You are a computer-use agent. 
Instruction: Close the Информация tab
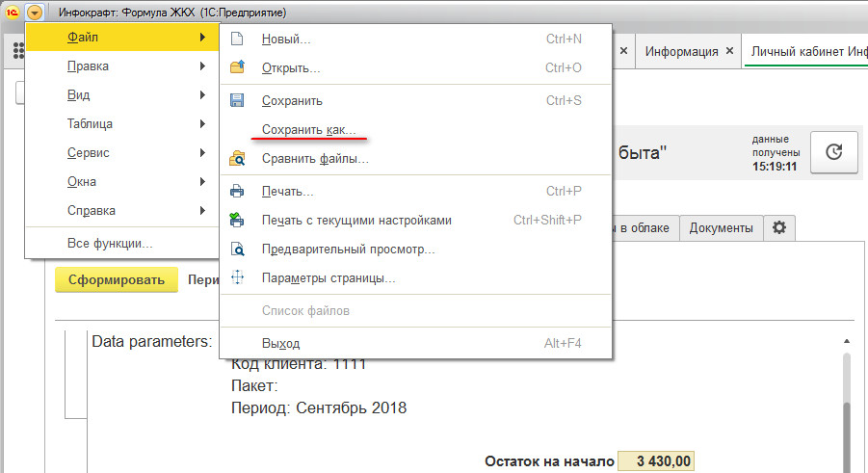tap(729, 51)
